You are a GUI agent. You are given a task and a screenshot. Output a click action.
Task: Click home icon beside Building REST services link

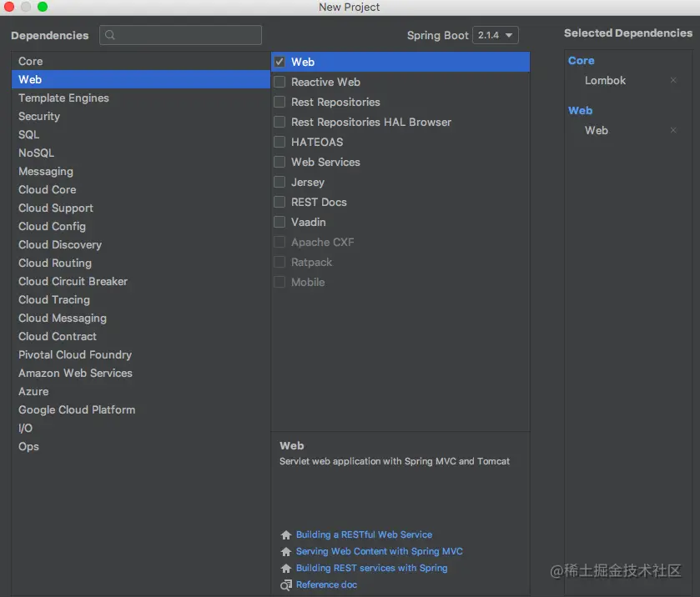286,568
